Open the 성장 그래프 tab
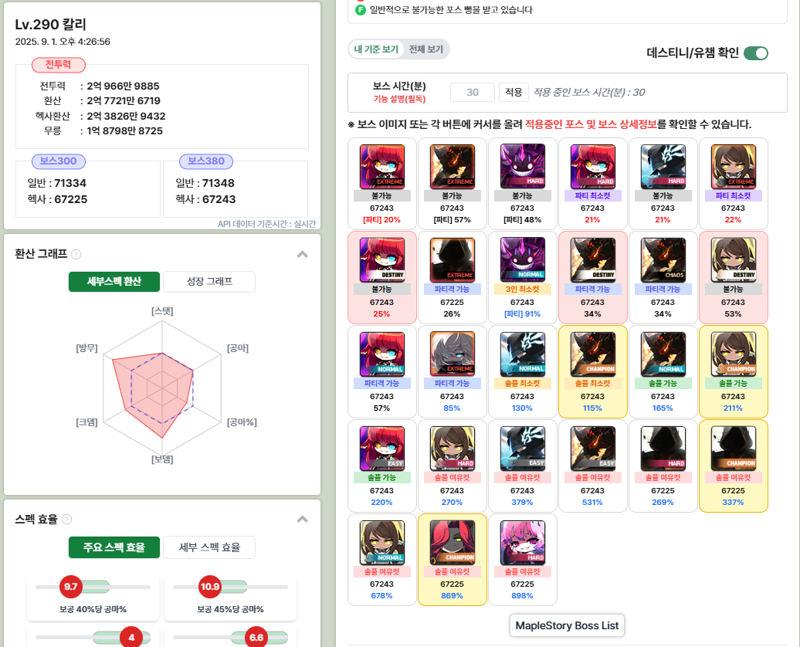This screenshot has height=647, width=800. point(210,282)
